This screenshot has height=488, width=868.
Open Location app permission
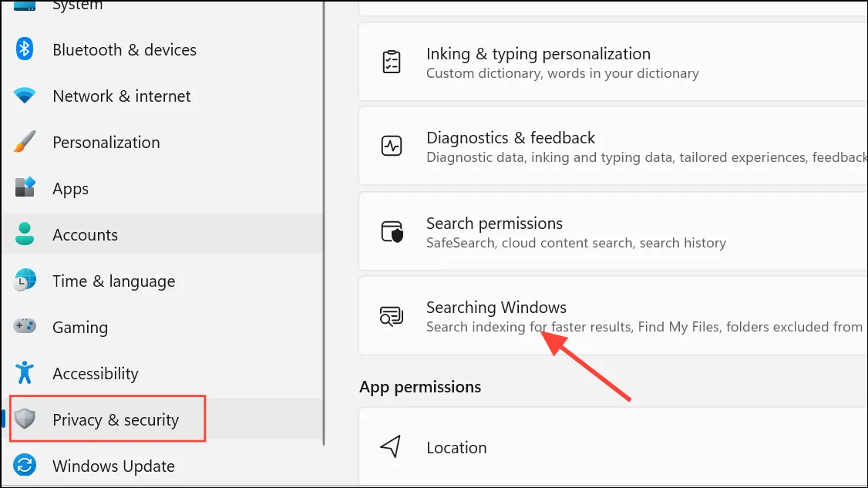(614, 446)
